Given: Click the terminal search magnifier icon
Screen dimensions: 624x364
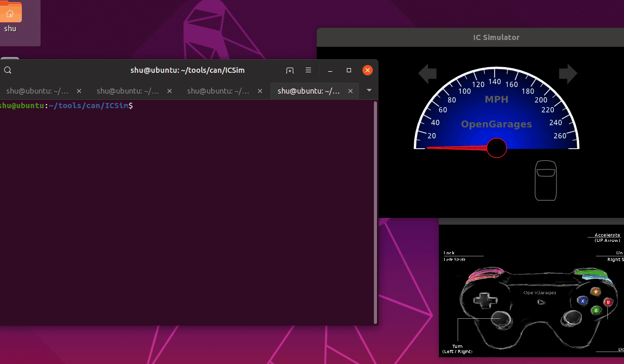Looking at the screenshot, I should click(7, 70).
